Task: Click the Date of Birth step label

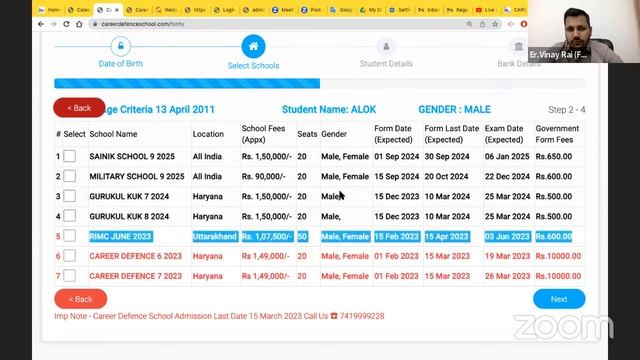Action: (121, 64)
